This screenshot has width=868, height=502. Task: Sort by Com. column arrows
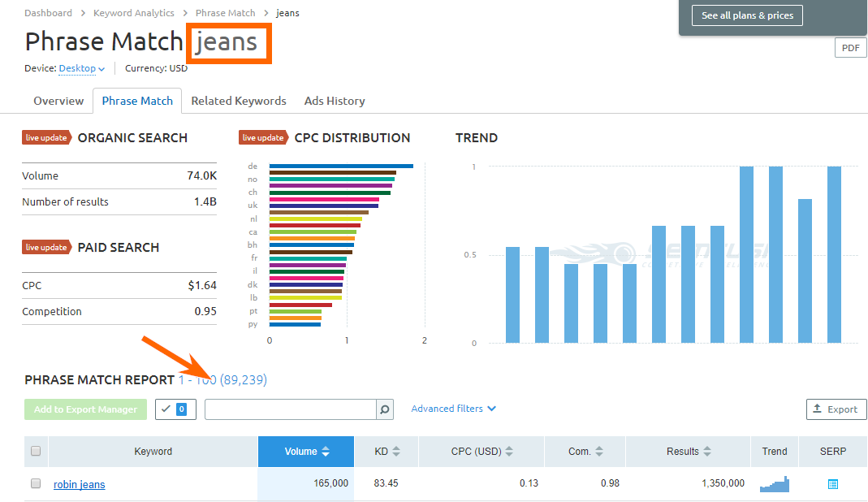[x=599, y=452]
